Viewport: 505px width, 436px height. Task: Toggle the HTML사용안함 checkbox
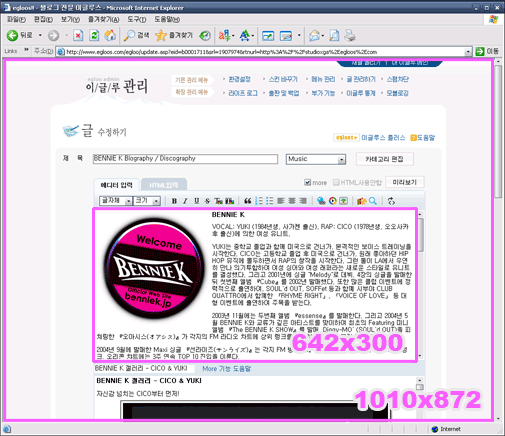(x=336, y=182)
